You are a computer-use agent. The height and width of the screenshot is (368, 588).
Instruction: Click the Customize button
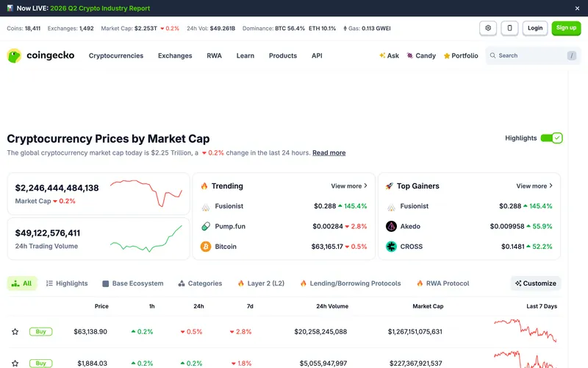coord(536,283)
